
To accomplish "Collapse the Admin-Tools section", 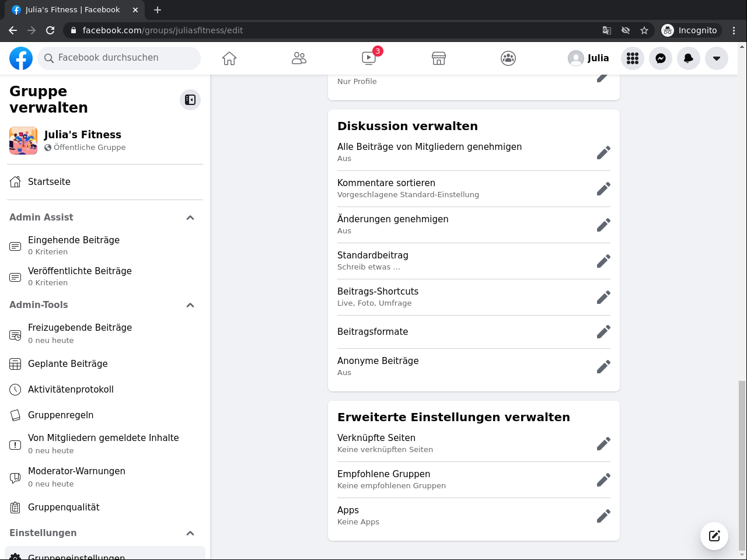I will pyautogui.click(x=190, y=305).
